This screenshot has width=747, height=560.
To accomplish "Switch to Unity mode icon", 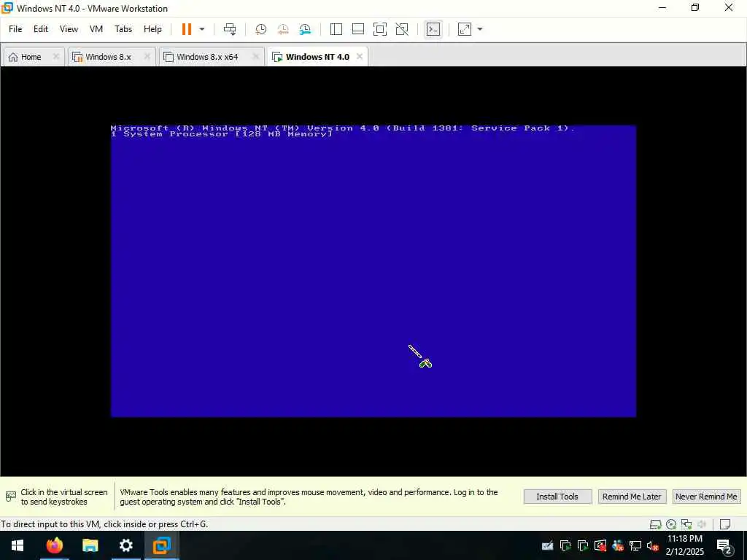I will pyautogui.click(x=402, y=29).
